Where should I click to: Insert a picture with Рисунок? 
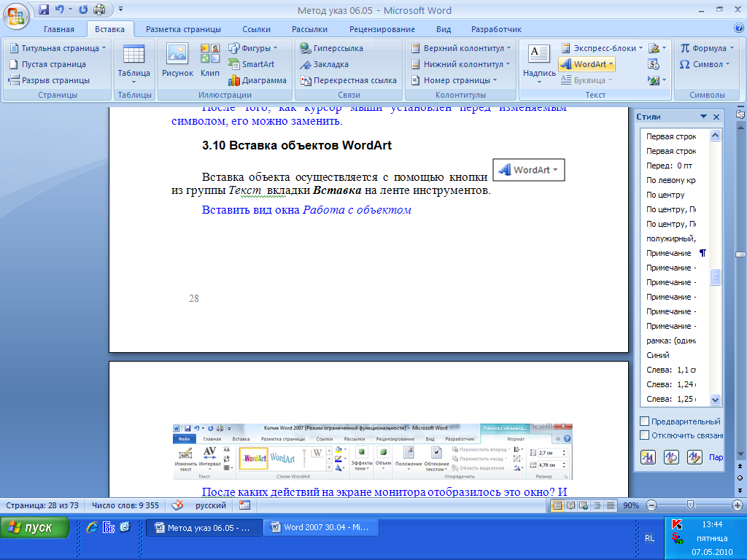point(177,60)
